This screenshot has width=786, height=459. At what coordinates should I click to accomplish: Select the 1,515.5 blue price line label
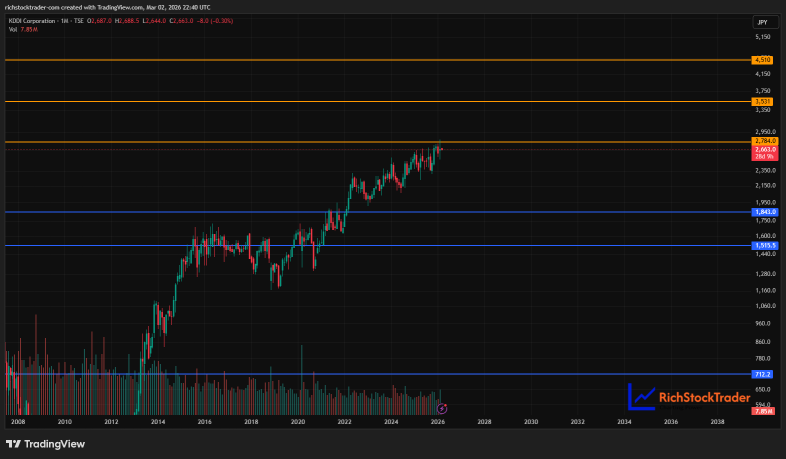pyautogui.click(x=765, y=246)
